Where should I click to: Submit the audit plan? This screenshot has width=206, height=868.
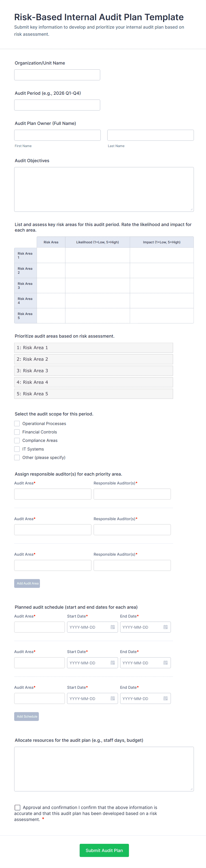click(x=104, y=850)
